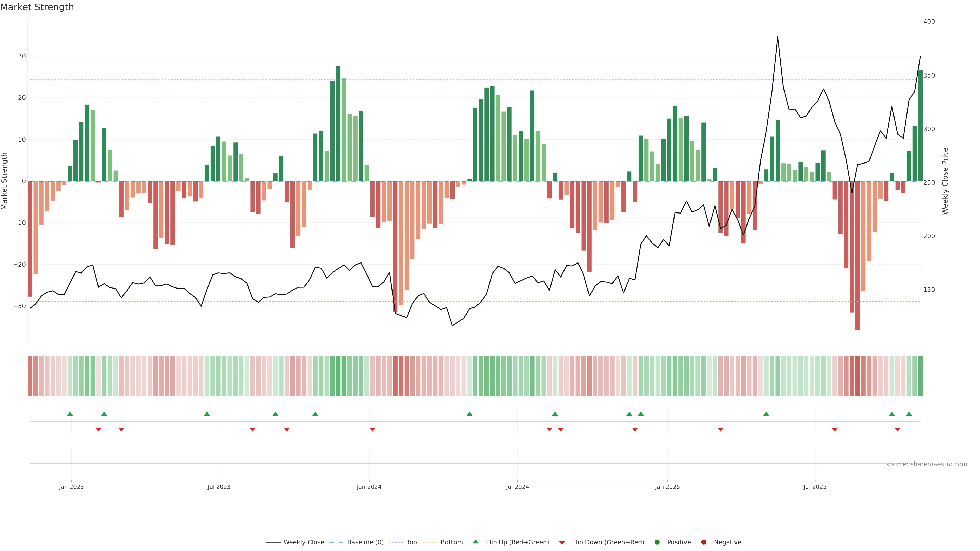980x551 pixels.
Task: Click the 400 right axis tick label
Action: [x=929, y=22]
